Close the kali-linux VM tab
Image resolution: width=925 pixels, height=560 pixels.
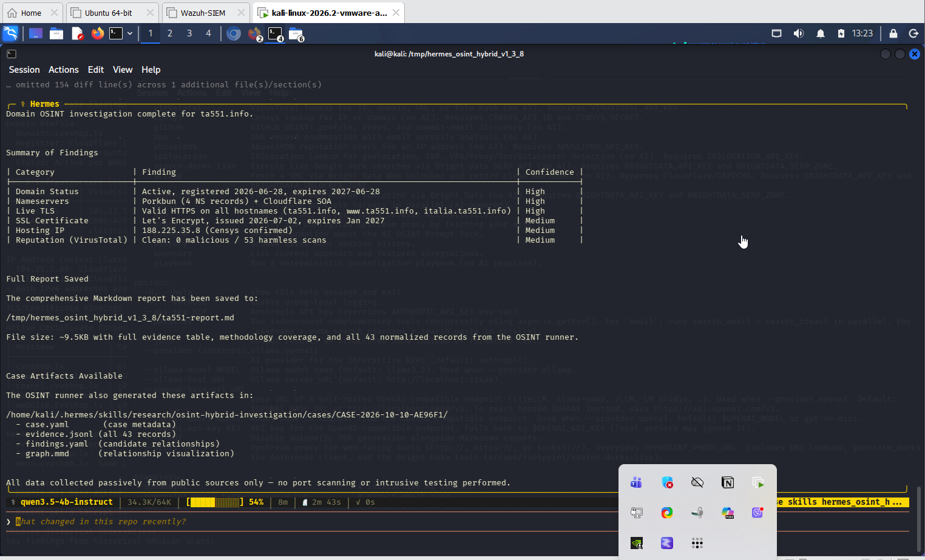click(396, 13)
